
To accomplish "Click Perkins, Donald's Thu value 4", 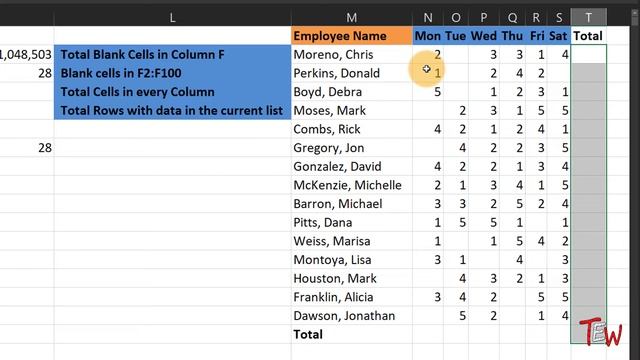I will [512, 73].
